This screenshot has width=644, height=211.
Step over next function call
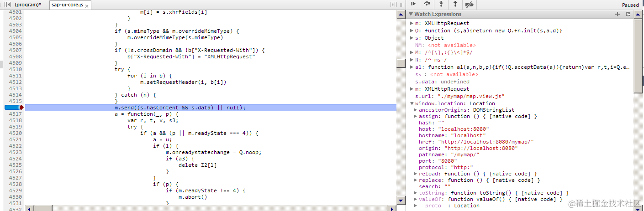click(427, 4)
